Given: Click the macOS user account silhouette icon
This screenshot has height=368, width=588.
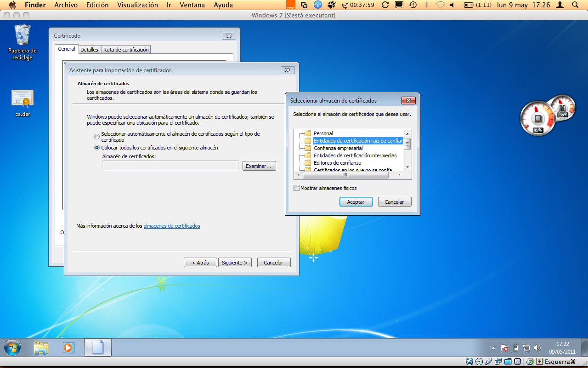Looking at the screenshot, I should tap(560, 5).
